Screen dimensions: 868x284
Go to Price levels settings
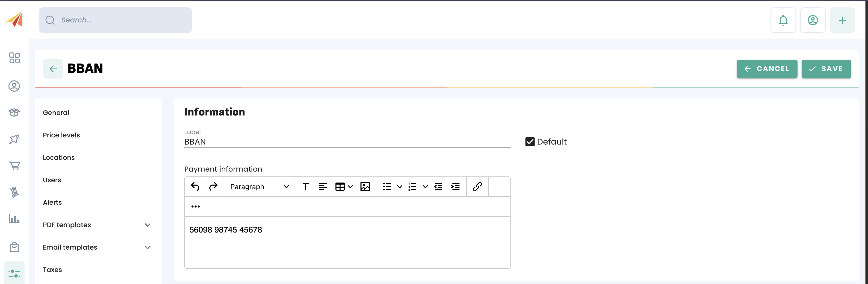[x=61, y=135]
